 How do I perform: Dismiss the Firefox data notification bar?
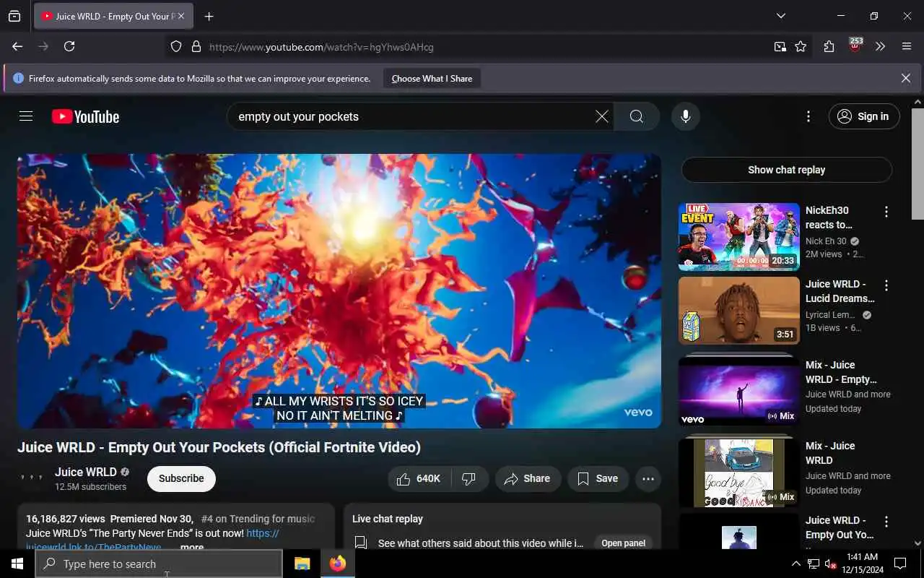coord(905,78)
